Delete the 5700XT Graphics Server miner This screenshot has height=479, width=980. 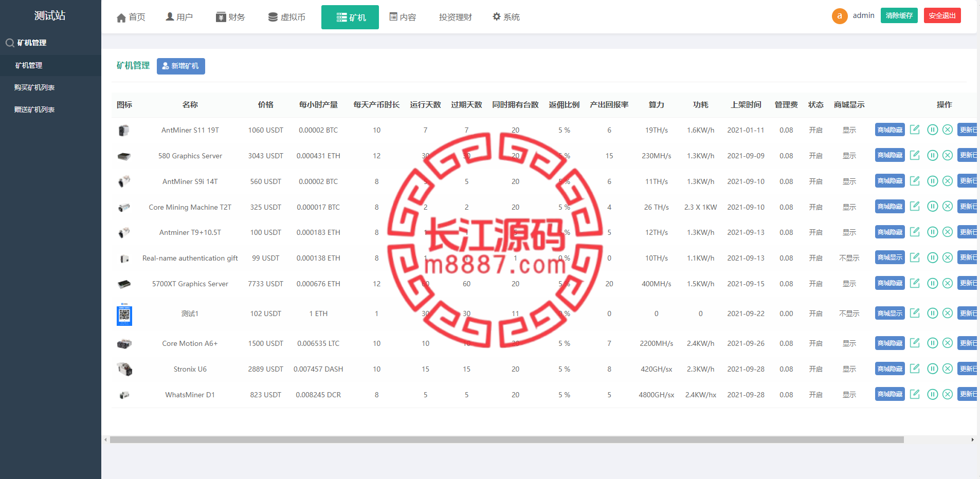tap(948, 283)
